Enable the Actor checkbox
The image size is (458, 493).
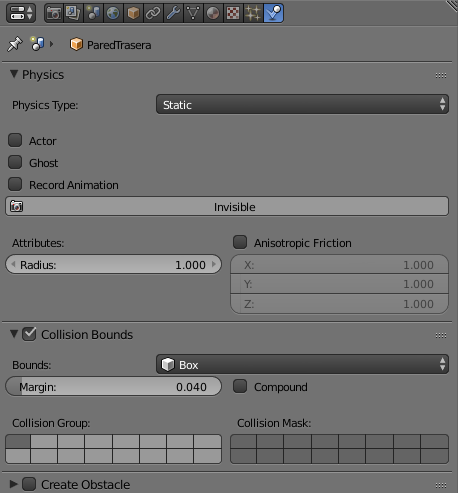15,140
